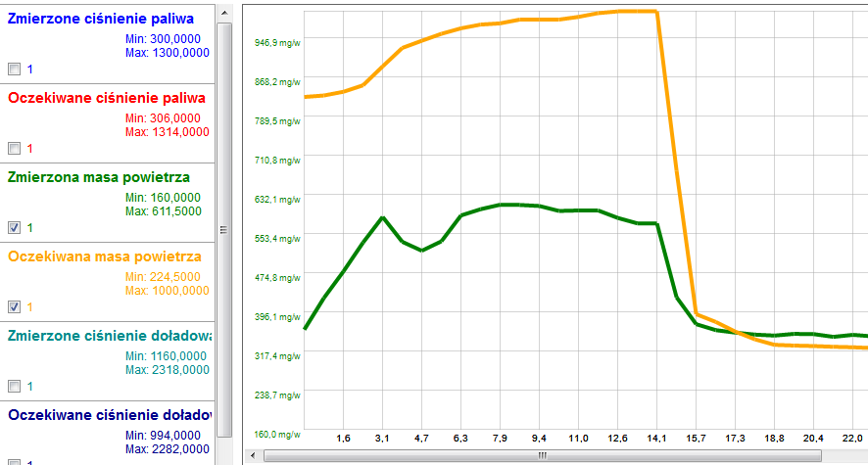This screenshot has width=868, height=465.
Task: Enable the Zmierzone ciśnienie paliwa checkbox
Action: pos(14,70)
